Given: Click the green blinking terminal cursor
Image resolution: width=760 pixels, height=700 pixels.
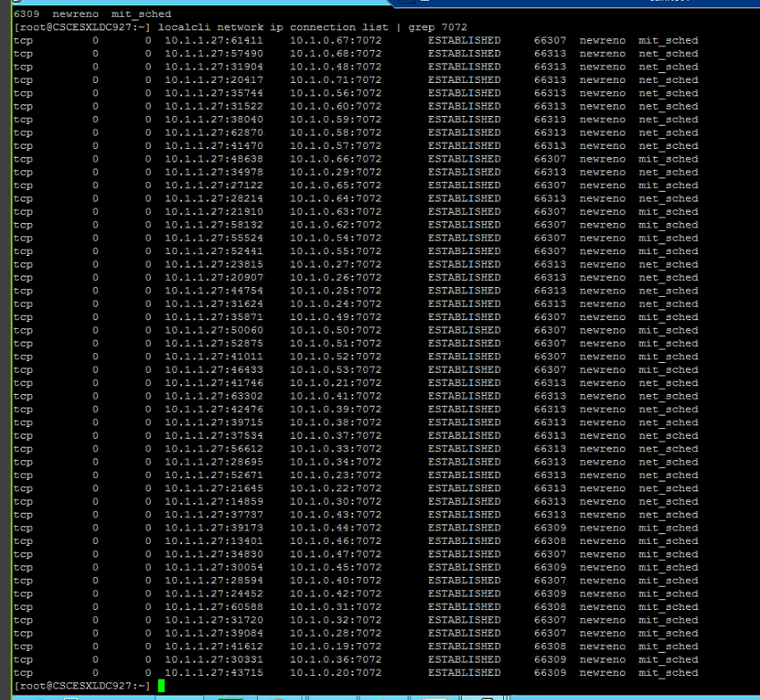Looking at the screenshot, I should pos(162,688).
